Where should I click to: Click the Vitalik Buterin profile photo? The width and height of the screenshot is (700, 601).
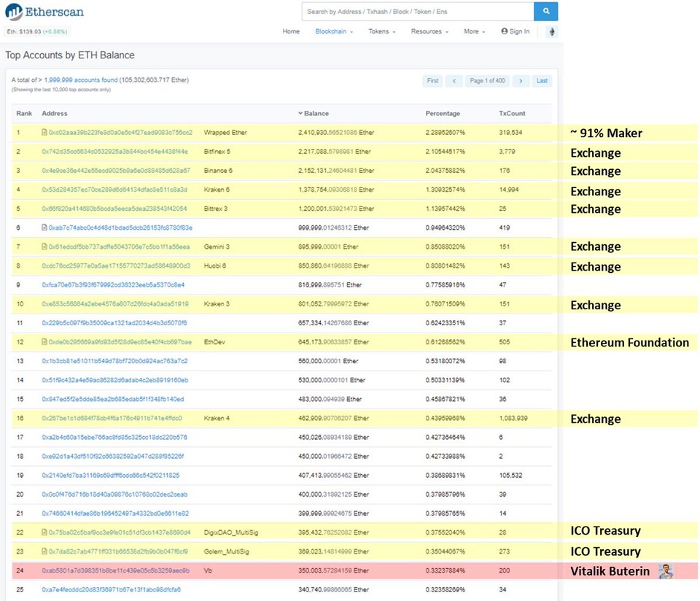666,571
